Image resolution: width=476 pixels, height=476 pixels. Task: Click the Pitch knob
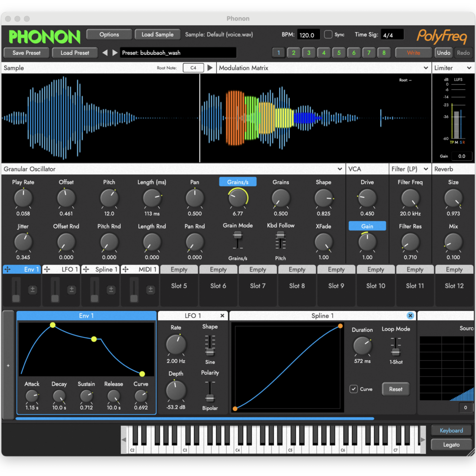point(109,198)
